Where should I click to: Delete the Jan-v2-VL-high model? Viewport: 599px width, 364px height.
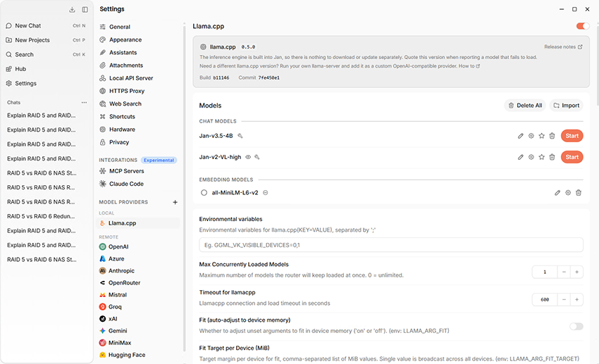point(552,157)
